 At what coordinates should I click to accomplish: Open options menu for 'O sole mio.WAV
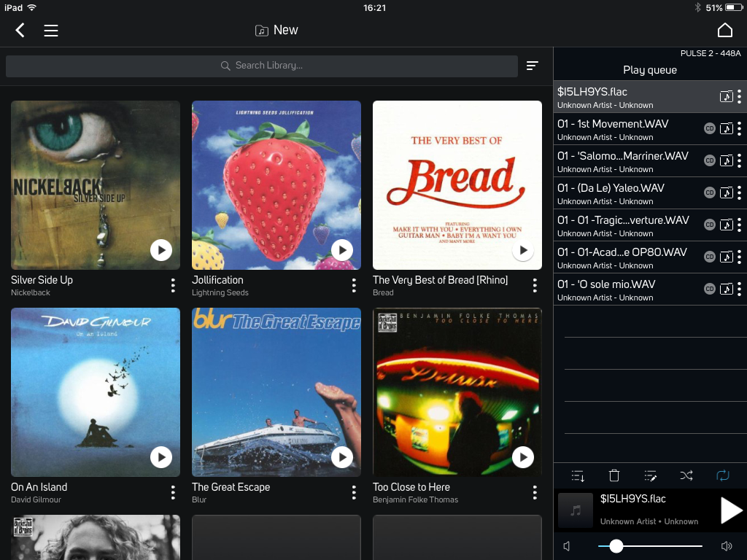pyautogui.click(x=739, y=289)
